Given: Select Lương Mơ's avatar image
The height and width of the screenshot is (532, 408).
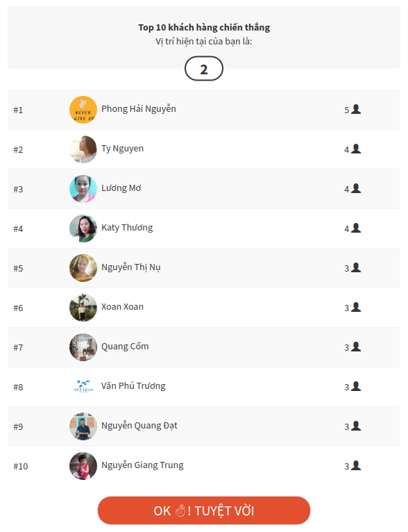Looking at the screenshot, I should pyautogui.click(x=83, y=189).
